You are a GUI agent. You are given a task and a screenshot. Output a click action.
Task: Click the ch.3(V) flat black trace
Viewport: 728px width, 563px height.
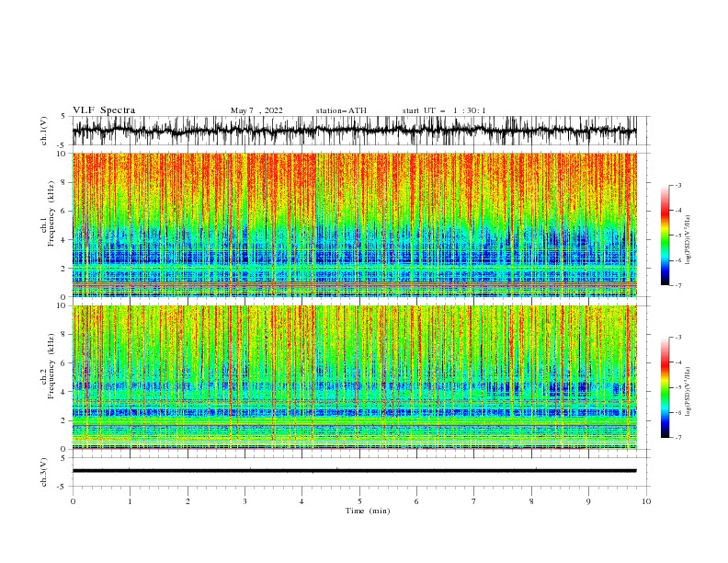[x=354, y=471]
